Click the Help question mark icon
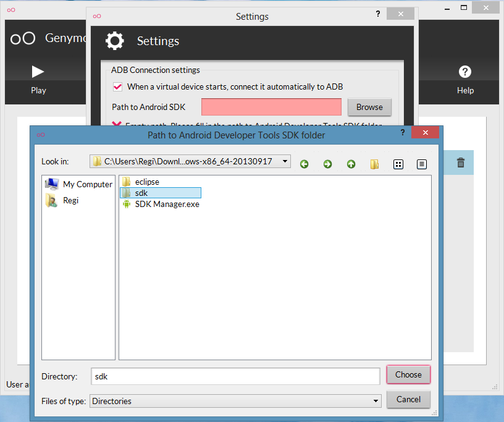 (465, 72)
